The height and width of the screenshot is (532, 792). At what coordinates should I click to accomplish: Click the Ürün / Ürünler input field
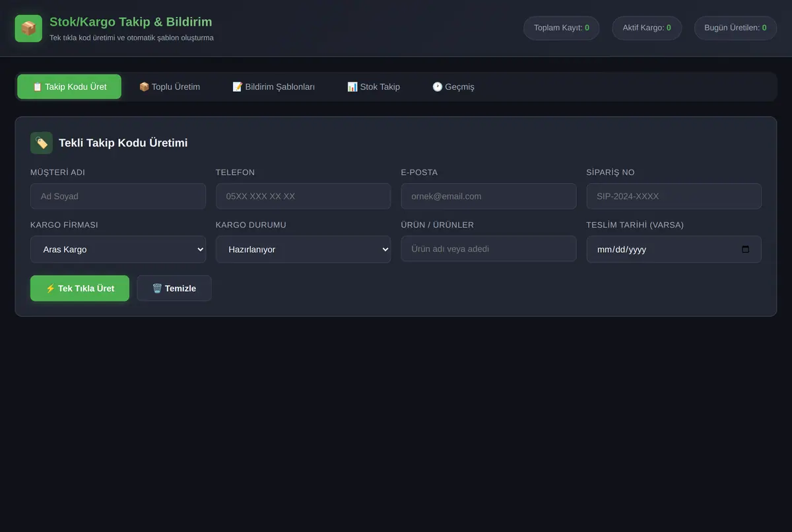click(489, 249)
